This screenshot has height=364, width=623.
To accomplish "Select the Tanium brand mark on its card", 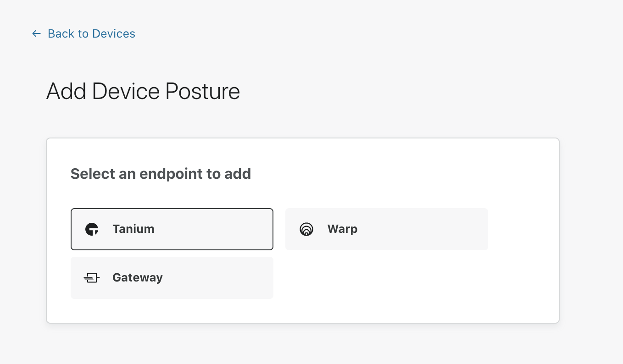I will 92,229.
